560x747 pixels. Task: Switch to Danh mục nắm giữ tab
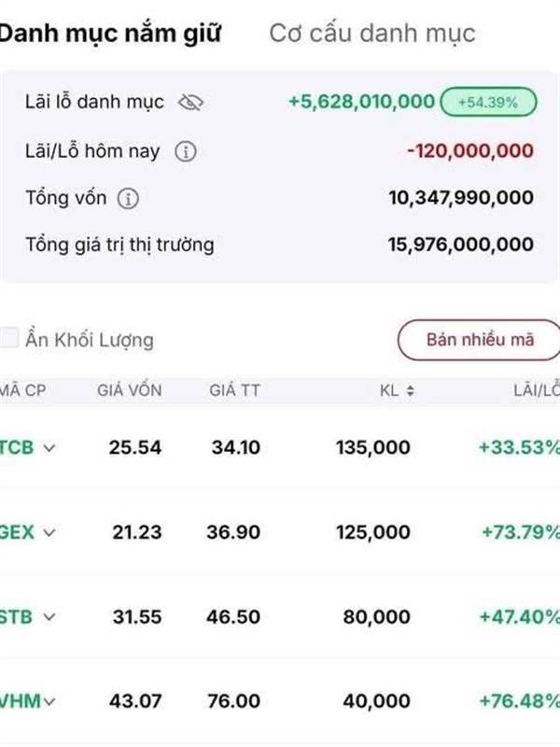click(x=110, y=34)
